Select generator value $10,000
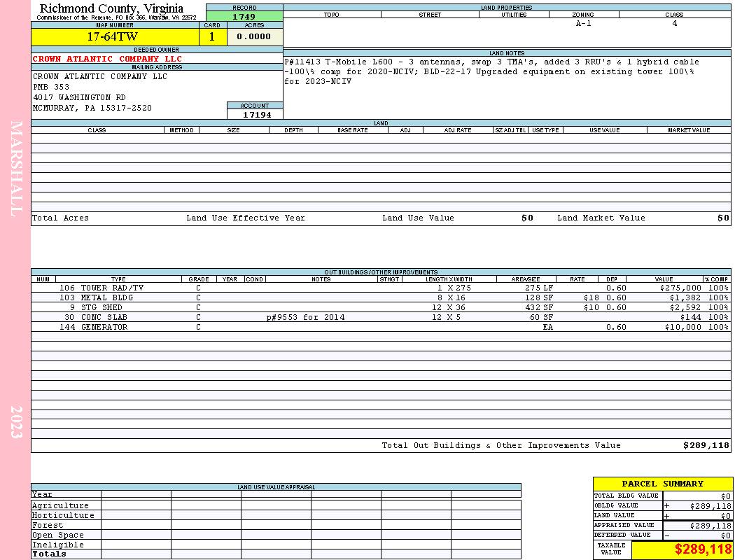 click(x=683, y=327)
